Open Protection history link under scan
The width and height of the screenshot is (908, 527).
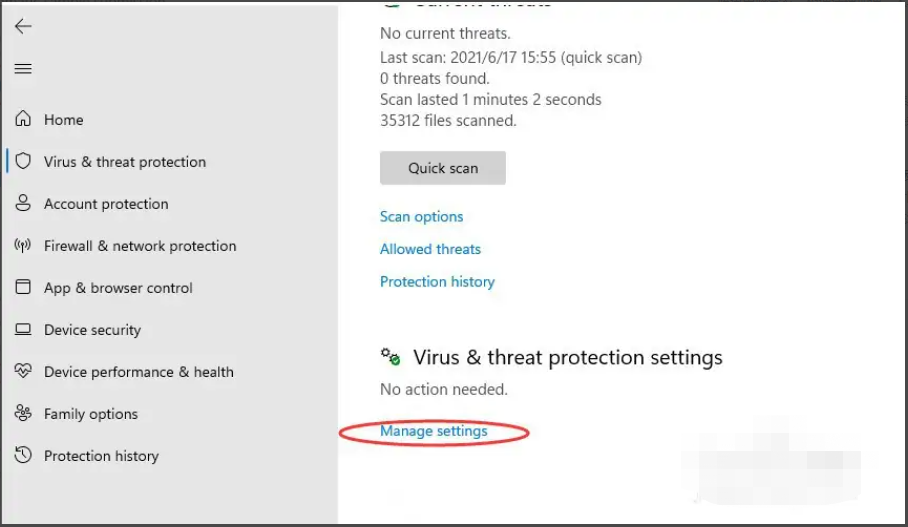[x=437, y=282]
